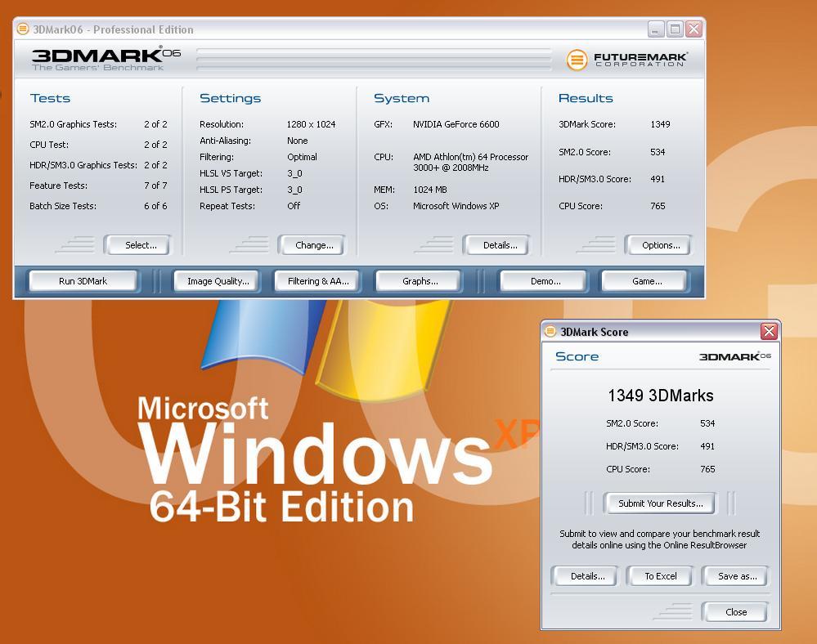Click the resolution value 1280 x 1024
This screenshot has width=817, height=644.
tap(311, 124)
